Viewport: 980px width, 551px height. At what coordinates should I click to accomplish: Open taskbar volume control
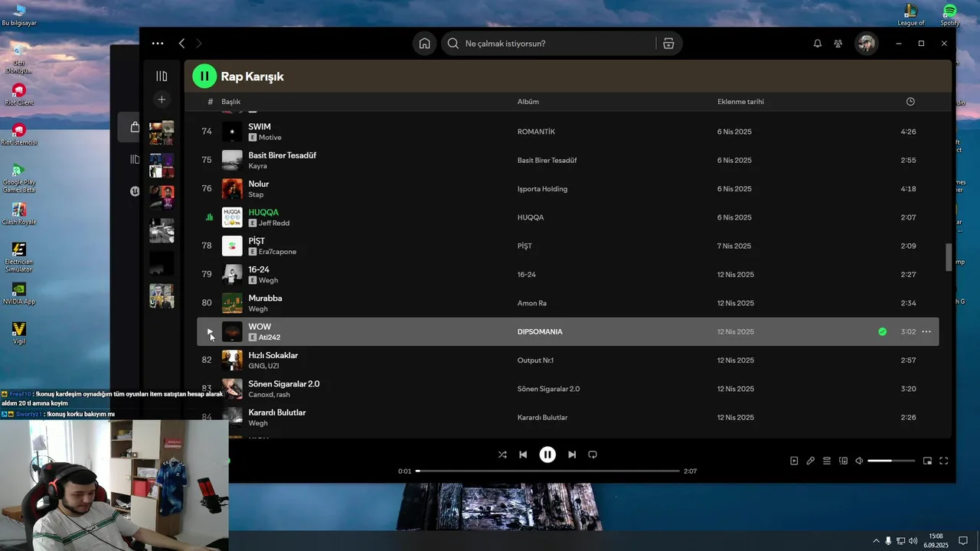pos(913,541)
